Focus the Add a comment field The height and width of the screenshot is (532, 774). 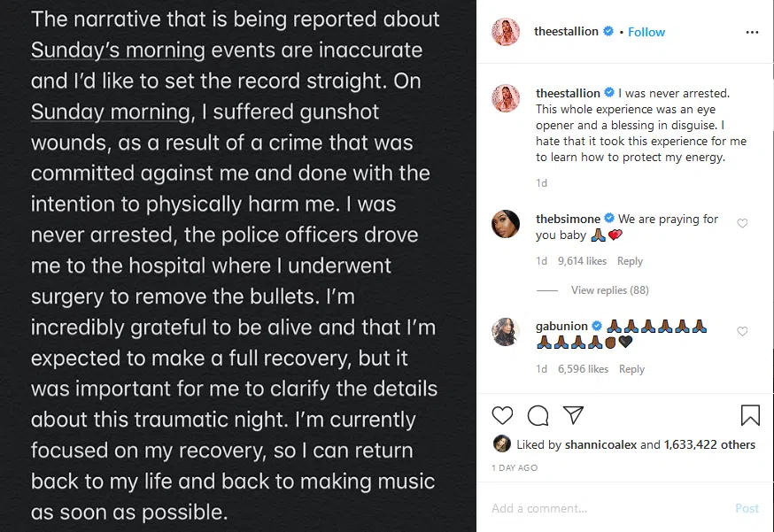[602, 508]
